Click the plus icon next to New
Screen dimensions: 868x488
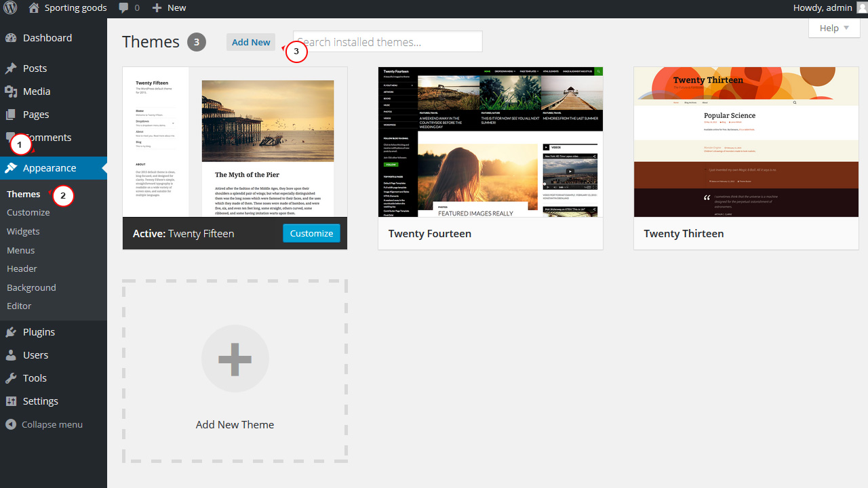click(157, 8)
